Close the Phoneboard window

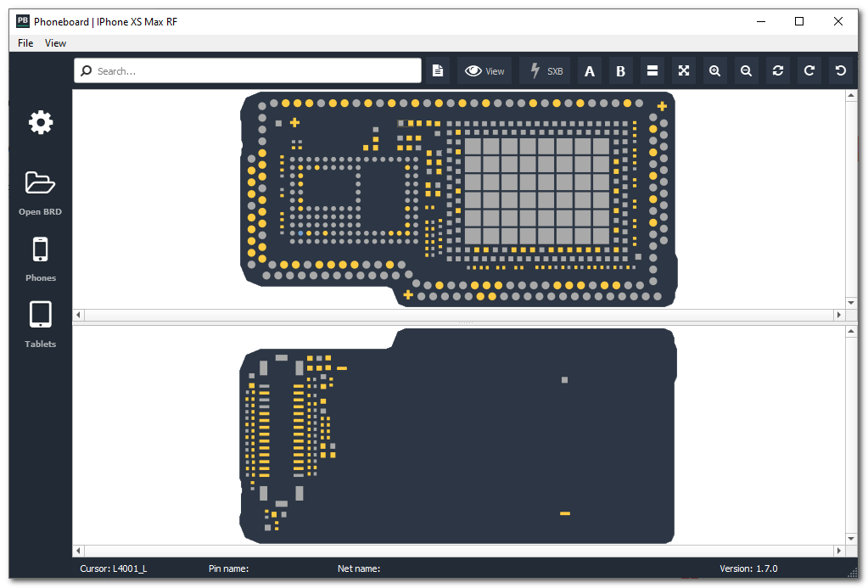[838, 21]
